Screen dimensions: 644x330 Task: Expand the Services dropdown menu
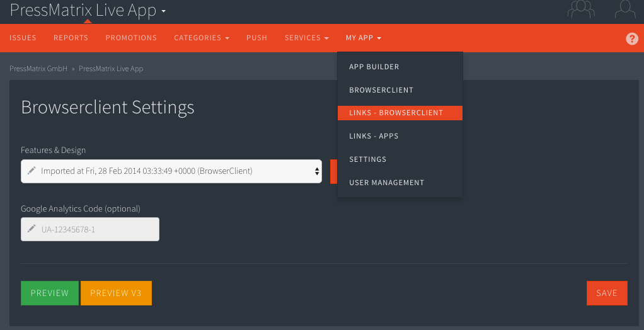tap(306, 38)
